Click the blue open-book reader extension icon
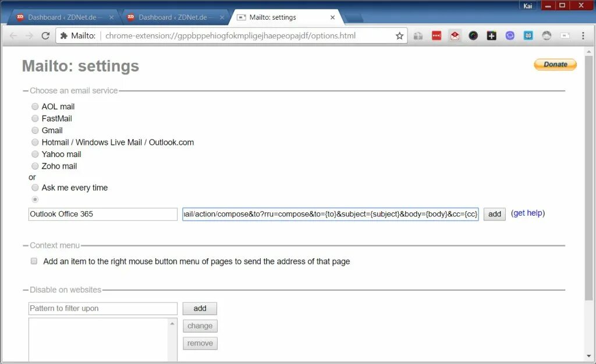 click(528, 35)
